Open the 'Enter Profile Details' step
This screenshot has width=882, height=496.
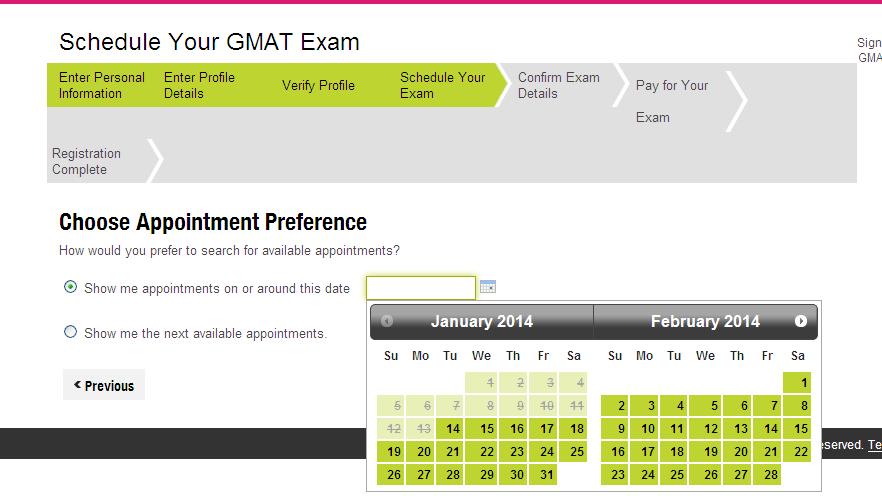[x=199, y=85]
